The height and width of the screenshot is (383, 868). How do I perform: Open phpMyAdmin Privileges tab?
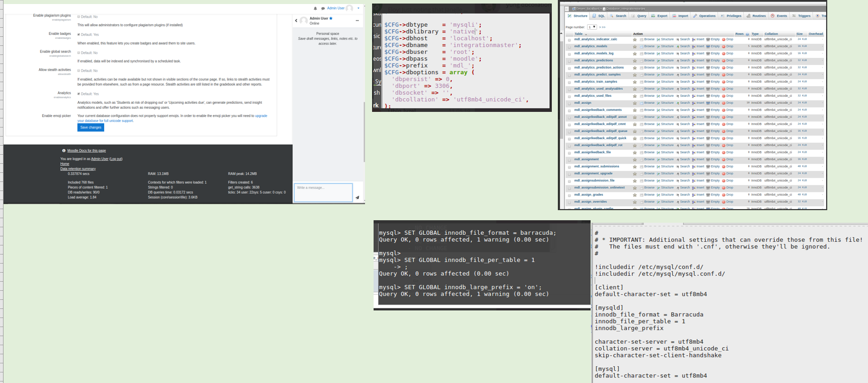(x=731, y=16)
